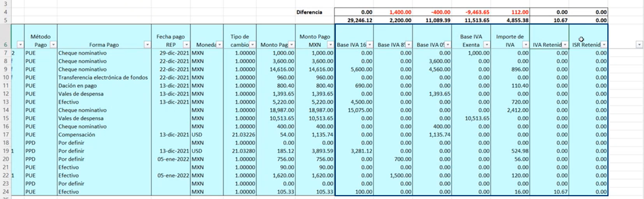Open the Método Pago filter dropdown
644x199 pixels.
[53, 45]
